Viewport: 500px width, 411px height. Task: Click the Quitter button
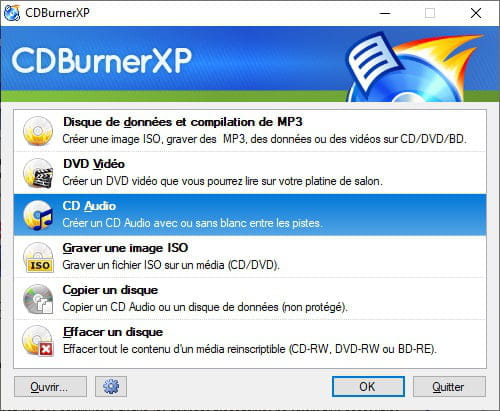click(449, 387)
